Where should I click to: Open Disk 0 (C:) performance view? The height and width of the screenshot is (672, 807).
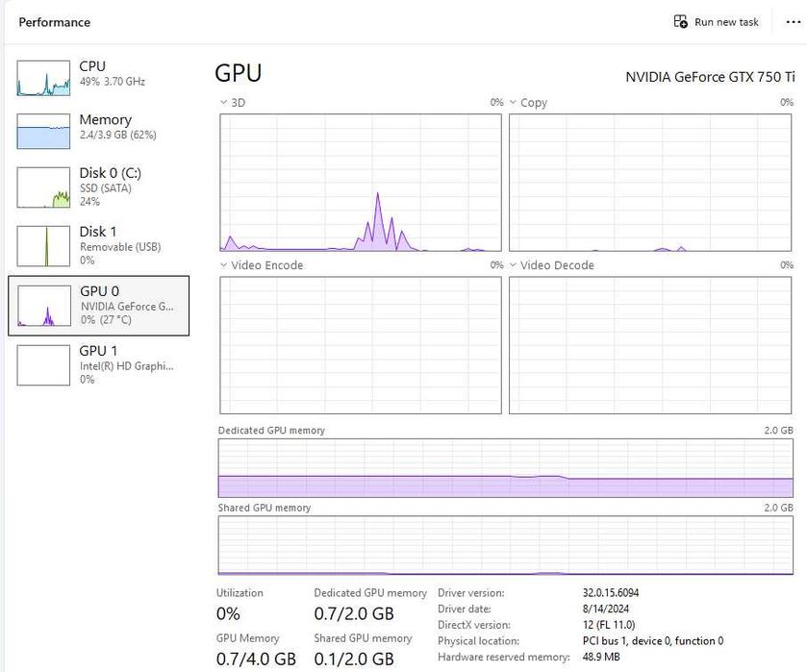tap(99, 187)
